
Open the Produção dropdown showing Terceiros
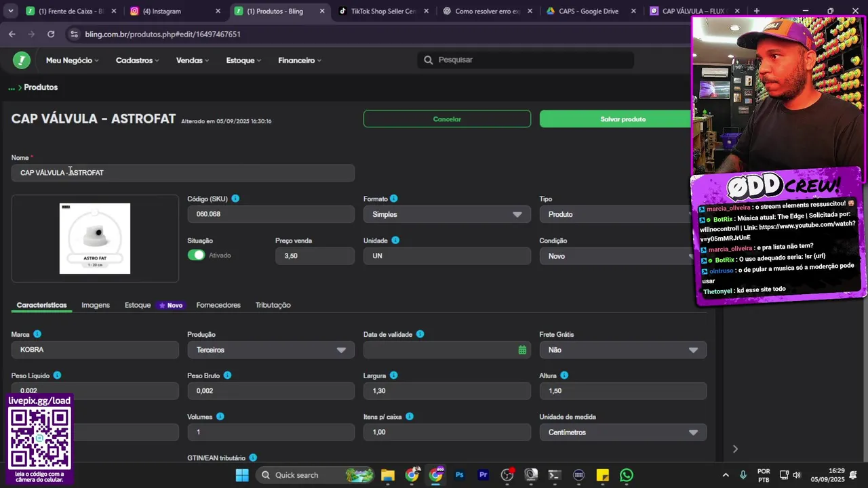click(271, 350)
